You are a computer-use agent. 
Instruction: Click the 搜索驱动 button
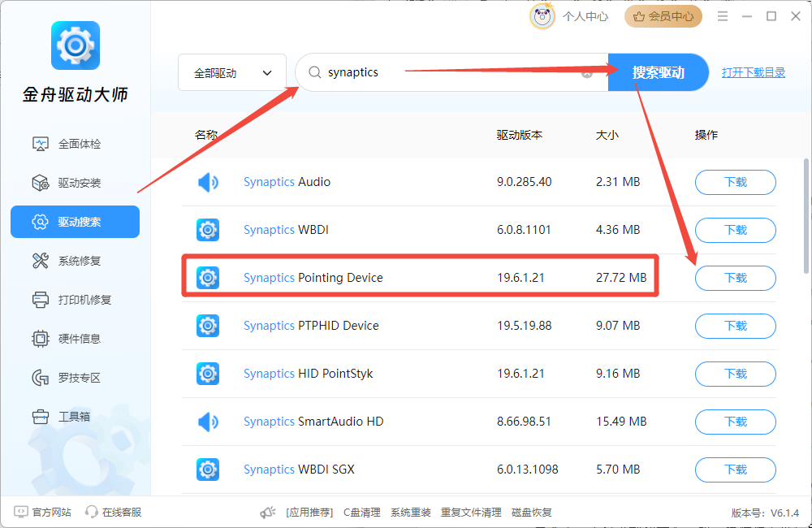click(659, 72)
